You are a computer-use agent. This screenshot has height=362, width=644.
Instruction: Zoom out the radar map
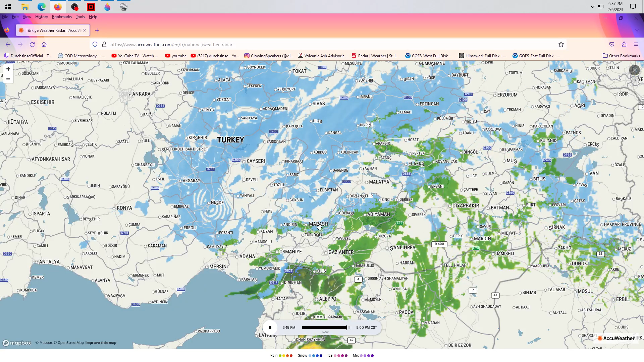[x=8, y=79]
